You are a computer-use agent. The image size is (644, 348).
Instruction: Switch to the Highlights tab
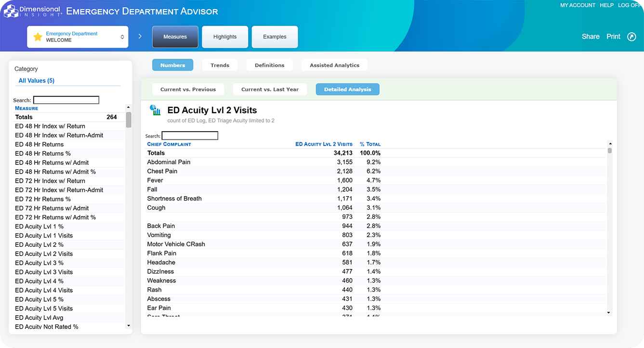tap(225, 37)
